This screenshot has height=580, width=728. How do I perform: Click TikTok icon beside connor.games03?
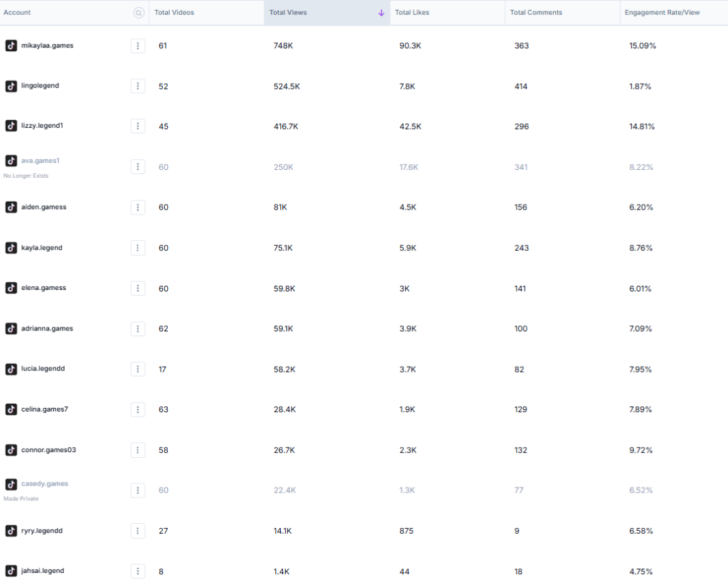pos(11,450)
